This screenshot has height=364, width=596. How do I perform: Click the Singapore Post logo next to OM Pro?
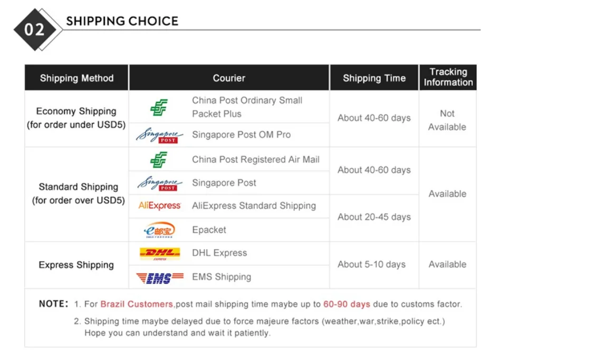(x=160, y=136)
